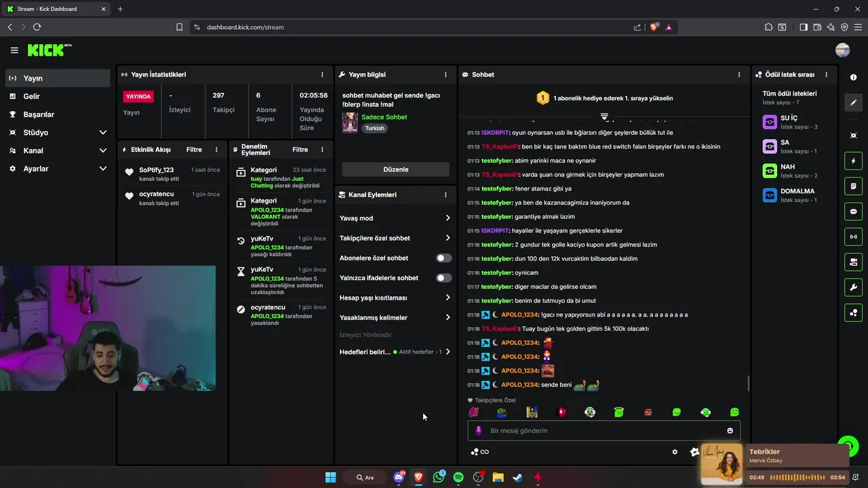This screenshot has width=868, height=488.
Task: Toggle Abonelere özel sohbet switch
Action: (443, 258)
